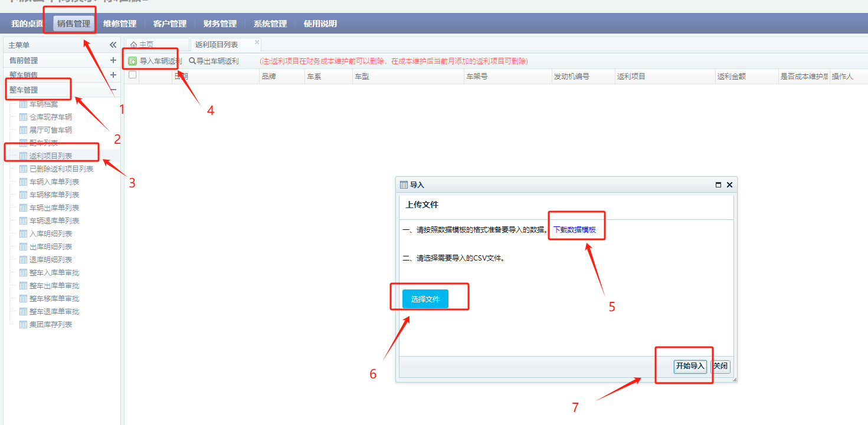Toggle the select-all checkbox in the table header
868x425 pixels.
coord(133,75)
